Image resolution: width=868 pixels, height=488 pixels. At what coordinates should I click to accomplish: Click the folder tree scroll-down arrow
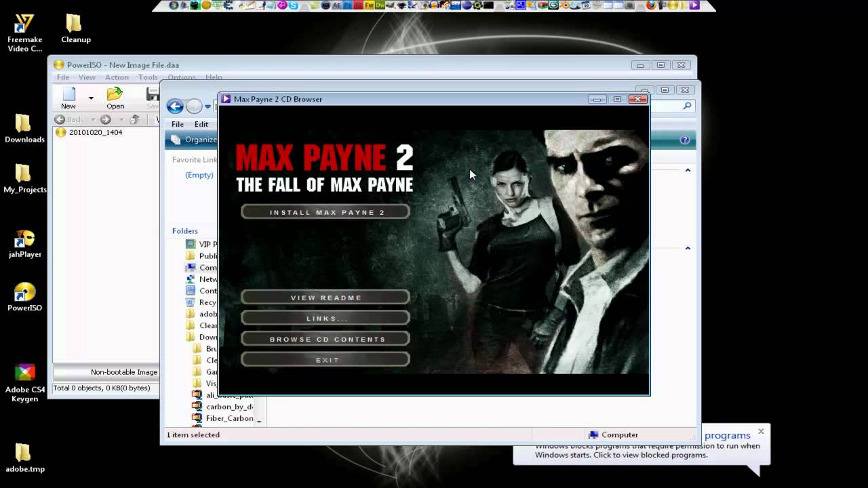pos(259,421)
